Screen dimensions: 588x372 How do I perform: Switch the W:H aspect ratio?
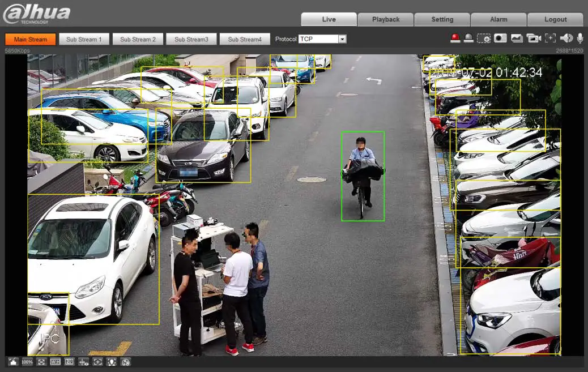[54, 362]
